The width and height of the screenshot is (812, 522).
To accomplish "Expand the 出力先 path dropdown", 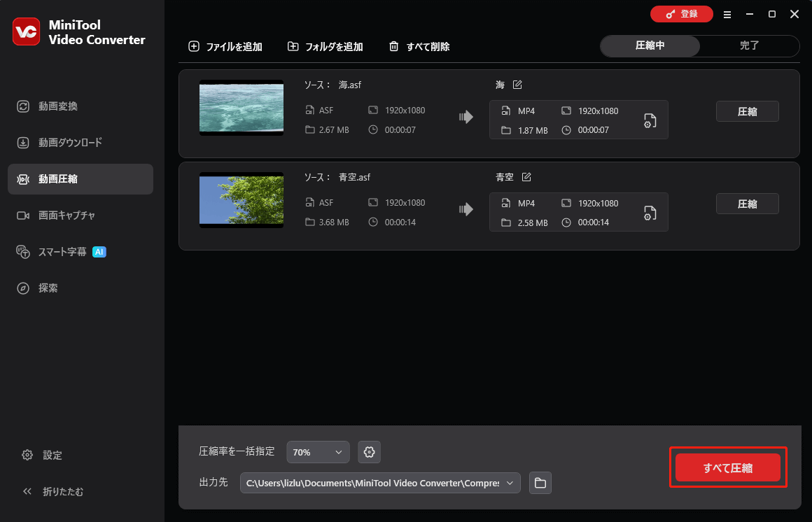I will click(x=510, y=482).
